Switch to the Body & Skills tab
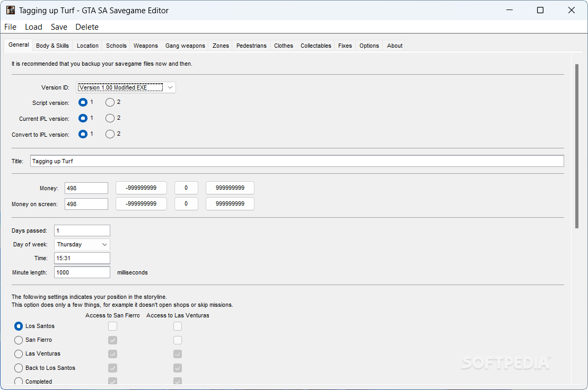The image size is (588, 390). (52, 46)
